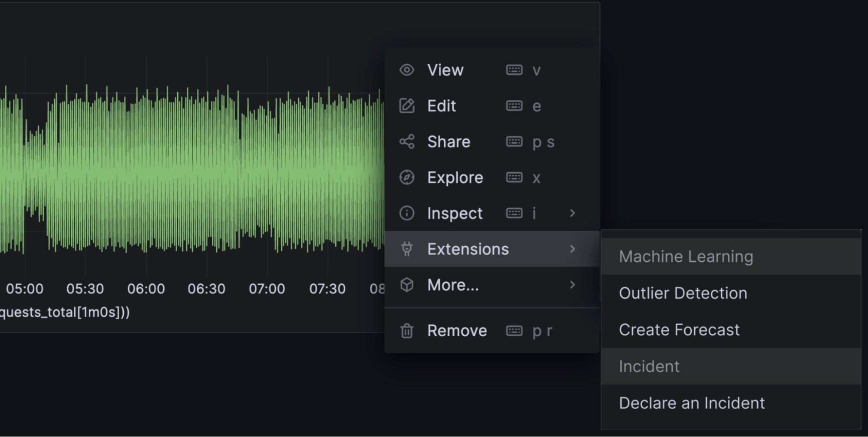Click the trash can icon beside Remove
The width and height of the screenshot is (868, 437).
click(407, 331)
